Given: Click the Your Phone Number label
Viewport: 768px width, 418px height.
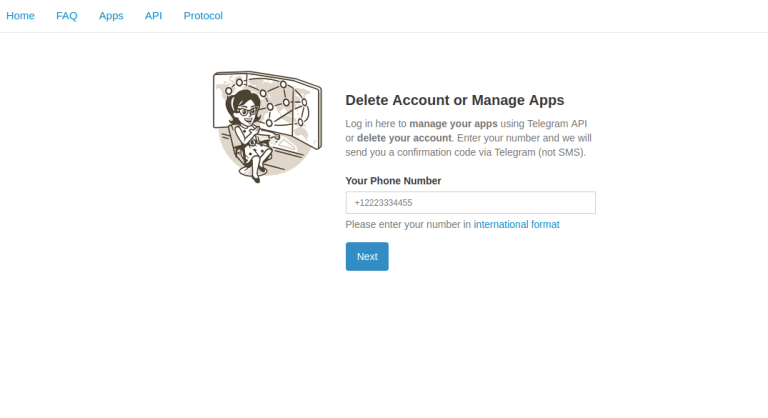Looking at the screenshot, I should pyautogui.click(x=393, y=181).
